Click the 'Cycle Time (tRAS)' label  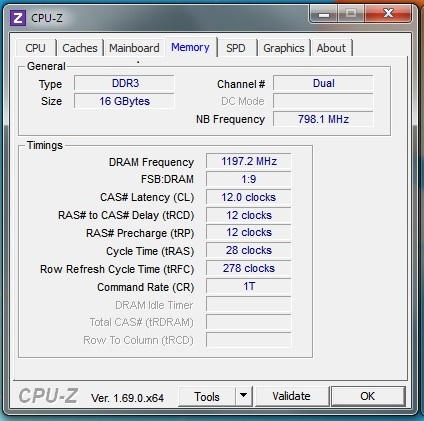tap(150, 251)
